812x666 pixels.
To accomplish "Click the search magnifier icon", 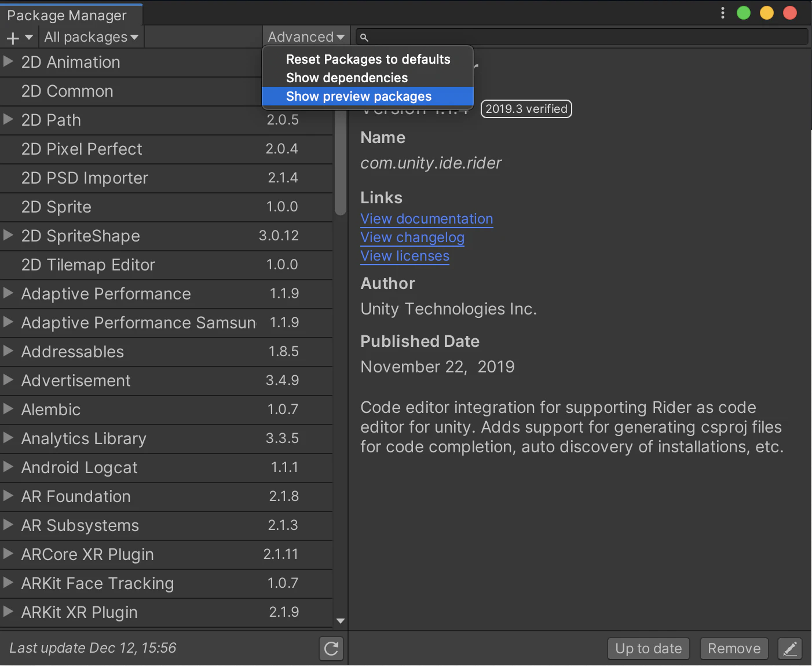I will point(364,38).
